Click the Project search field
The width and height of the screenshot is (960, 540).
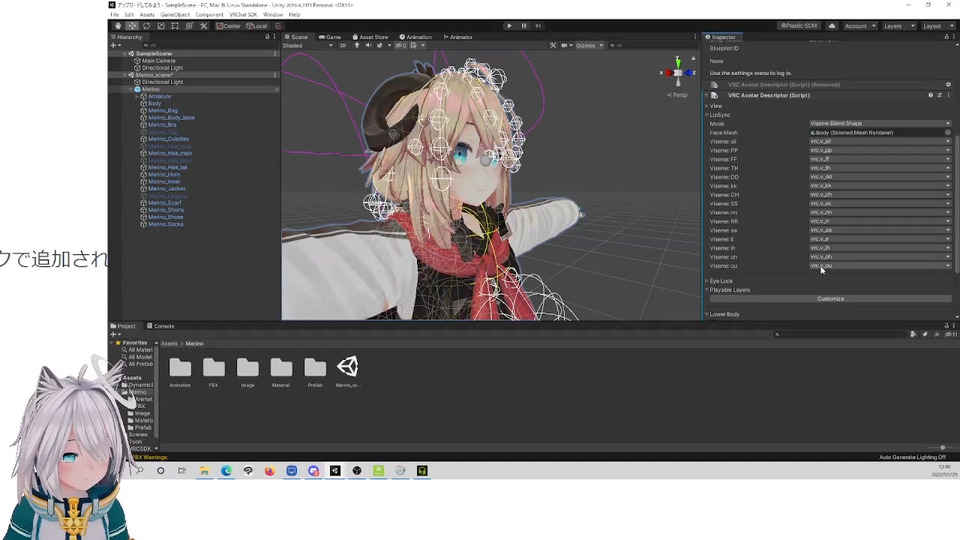(839, 334)
